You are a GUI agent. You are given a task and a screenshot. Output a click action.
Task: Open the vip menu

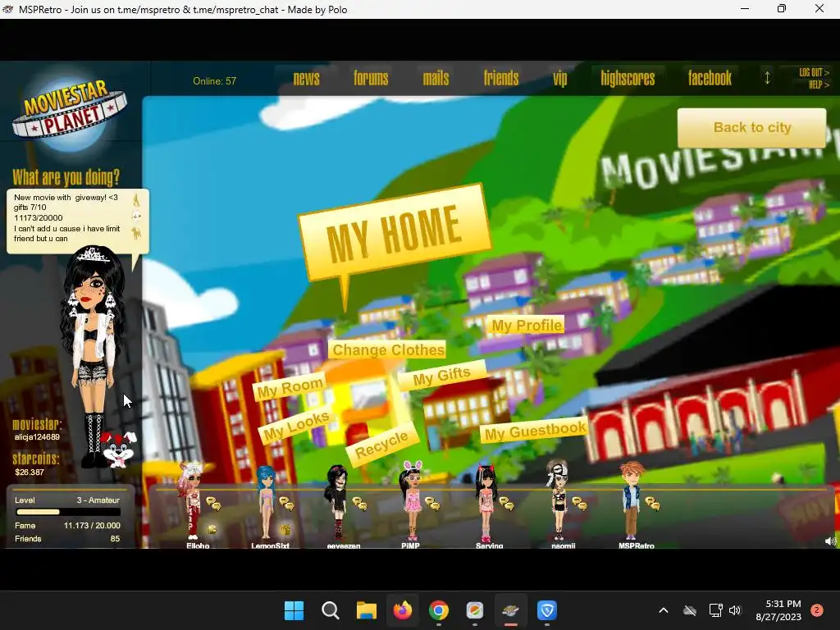point(559,79)
